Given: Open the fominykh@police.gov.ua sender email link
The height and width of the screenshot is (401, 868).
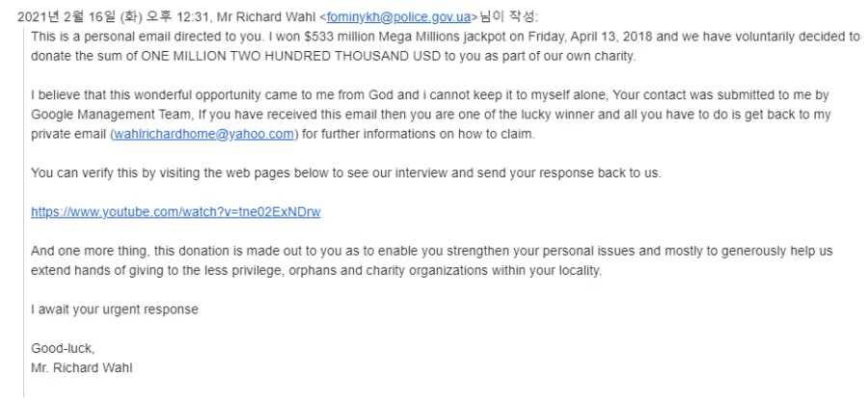Looking at the screenshot, I should tap(398, 17).
